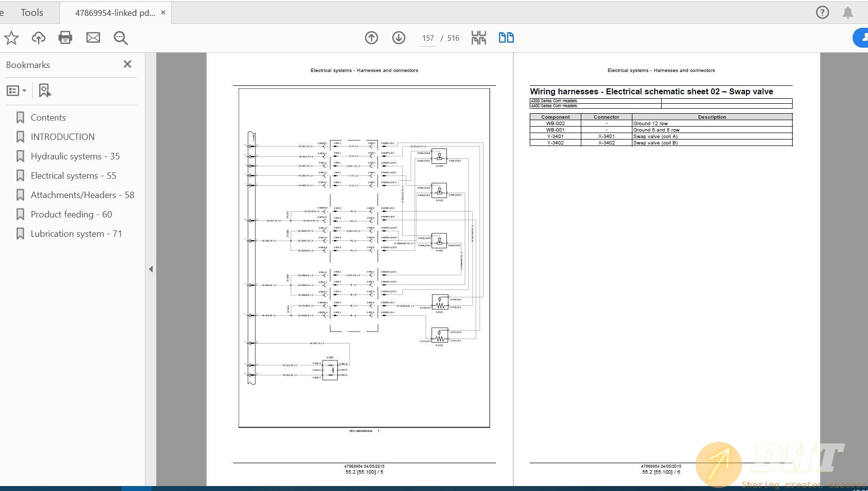Go to previous page with up arrow
This screenshot has height=491, width=868.
click(x=372, y=38)
